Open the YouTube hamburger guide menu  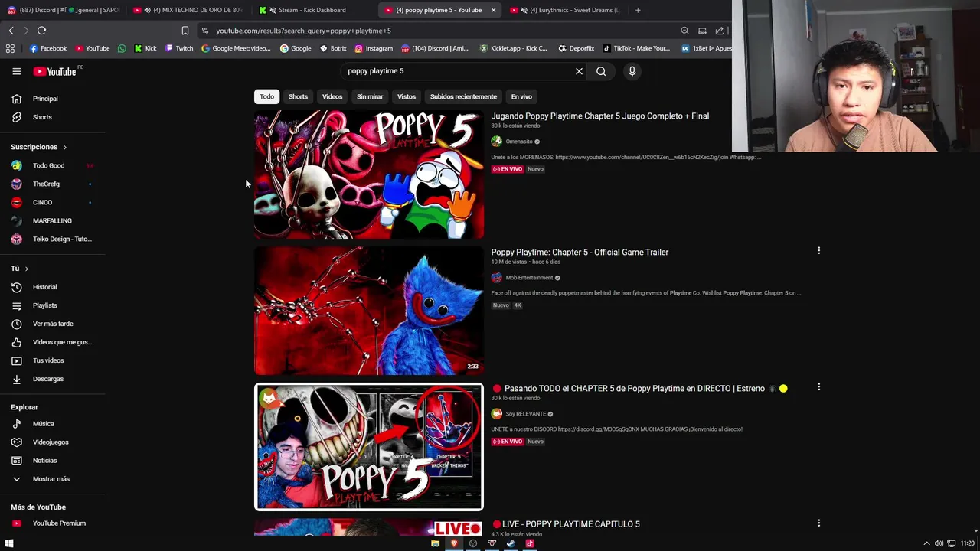16,71
